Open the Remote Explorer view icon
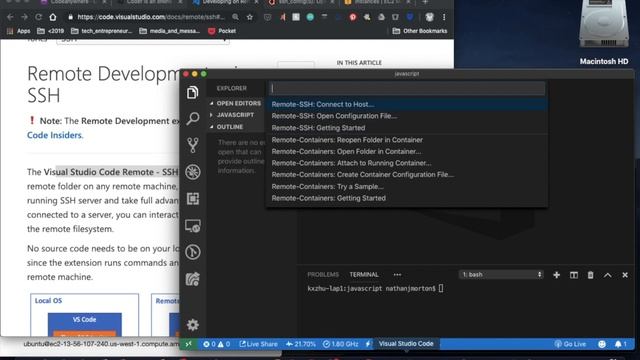This screenshot has height=360, width=640. click(192, 226)
